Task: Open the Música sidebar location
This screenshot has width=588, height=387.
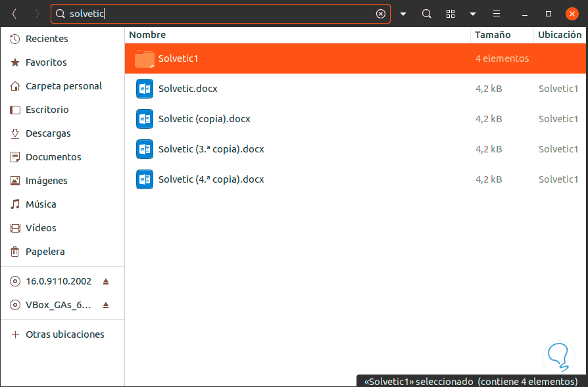Action: [x=14, y=204]
